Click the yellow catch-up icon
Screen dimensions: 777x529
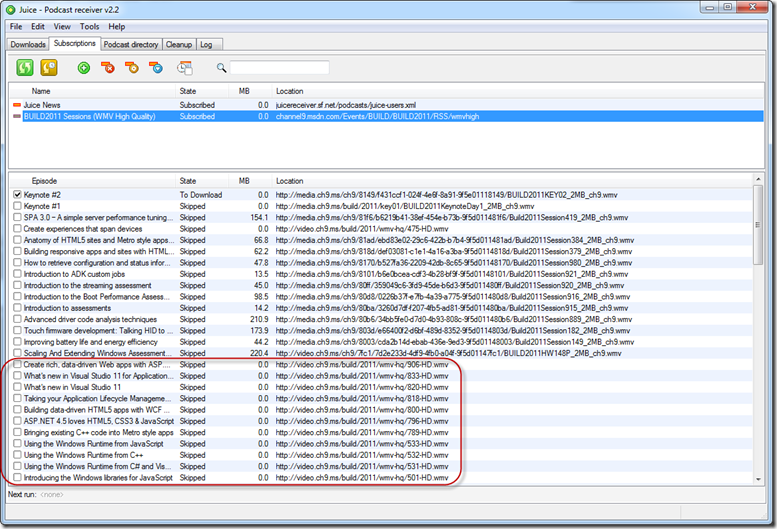pos(49,67)
